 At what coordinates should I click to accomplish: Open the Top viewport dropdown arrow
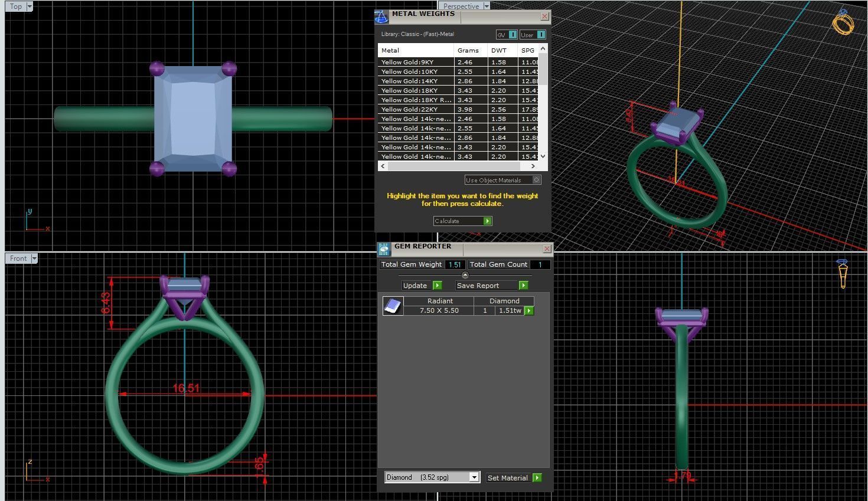coord(30,6)
